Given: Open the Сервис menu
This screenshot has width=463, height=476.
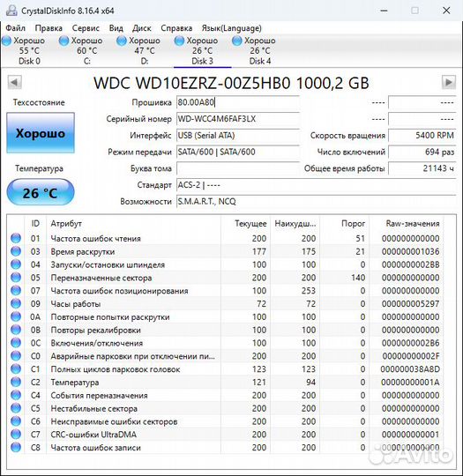Looking at the screenshot, I should pyautogui.click(x=86, y=28).
